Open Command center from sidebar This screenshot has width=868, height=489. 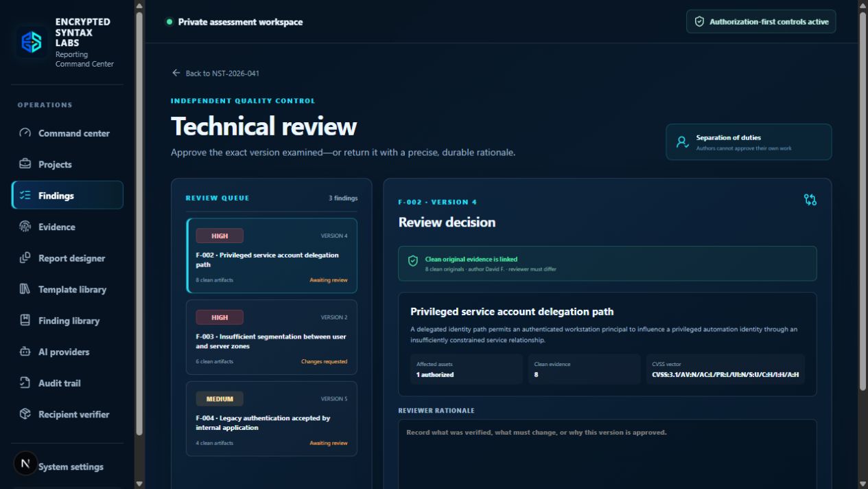pos(67,133)
